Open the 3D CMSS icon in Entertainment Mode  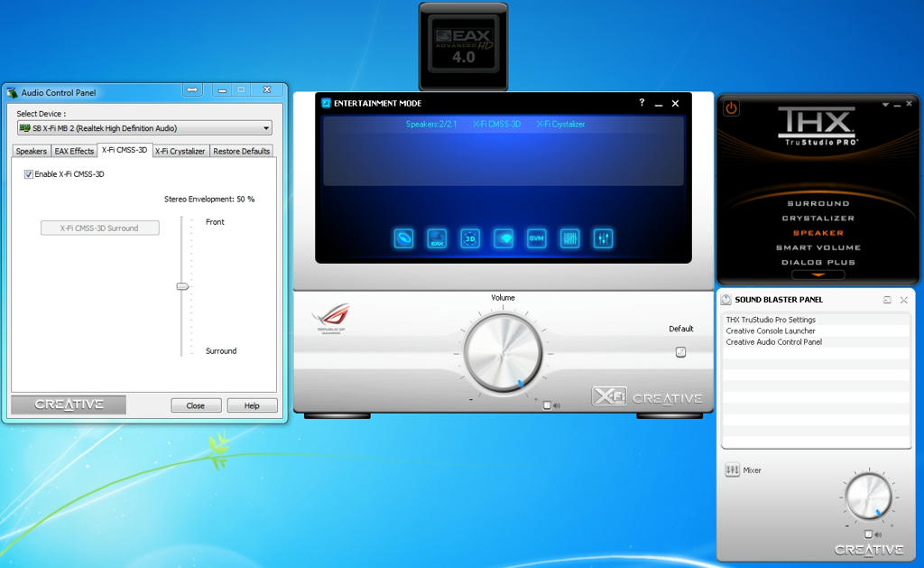469,238
